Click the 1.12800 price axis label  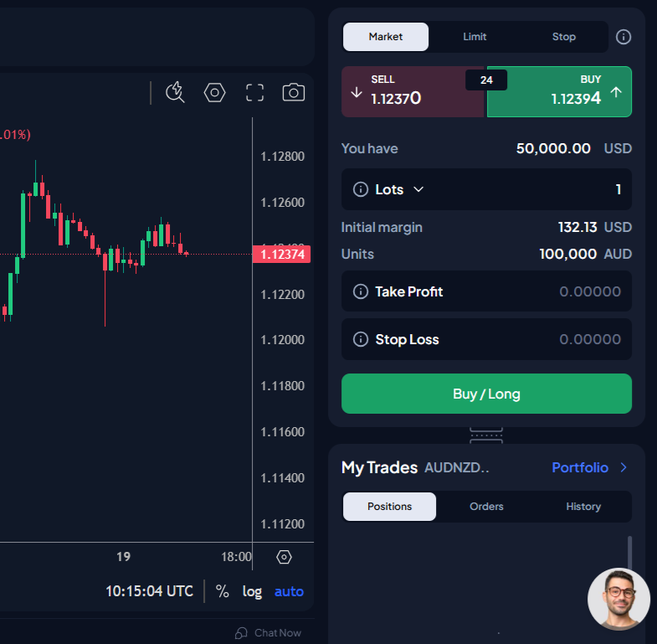pos(282,157)
